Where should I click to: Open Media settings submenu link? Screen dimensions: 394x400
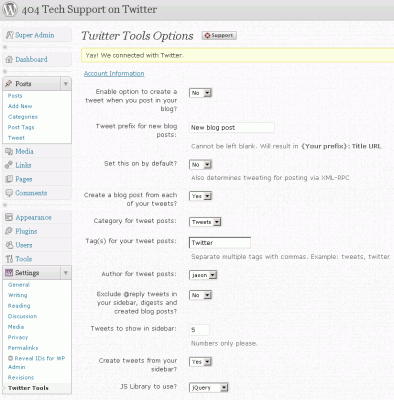coord(16,327)
